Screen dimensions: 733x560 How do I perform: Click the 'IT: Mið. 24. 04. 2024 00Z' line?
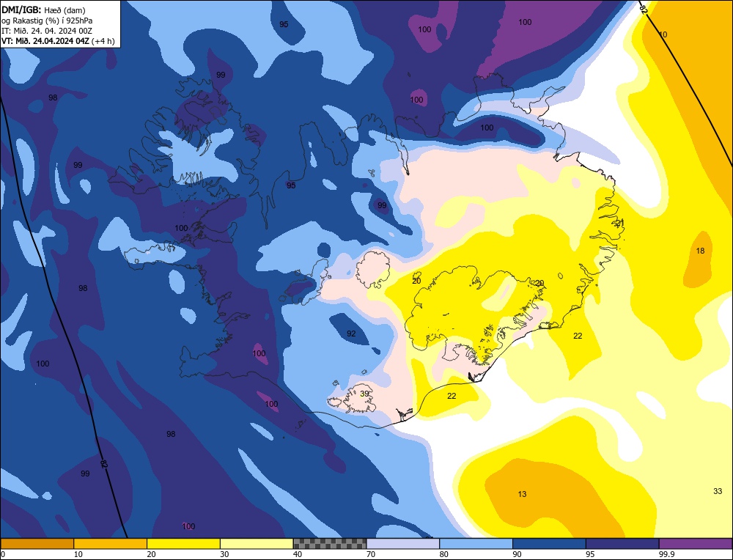click(47, 31)
